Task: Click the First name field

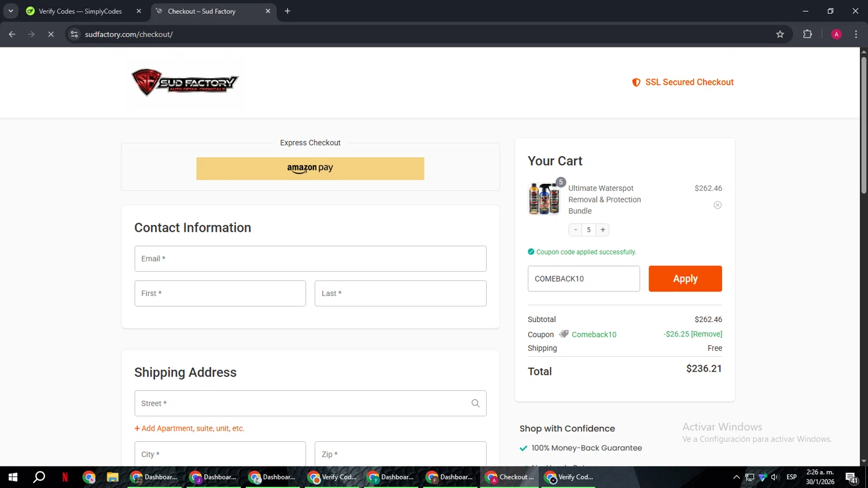Action: (220, 293)
